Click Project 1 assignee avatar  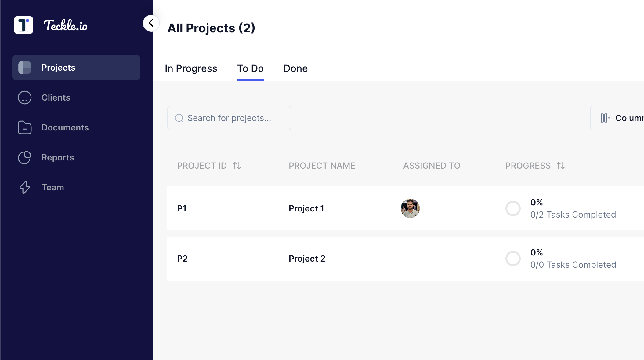click(x=410, y=208)
